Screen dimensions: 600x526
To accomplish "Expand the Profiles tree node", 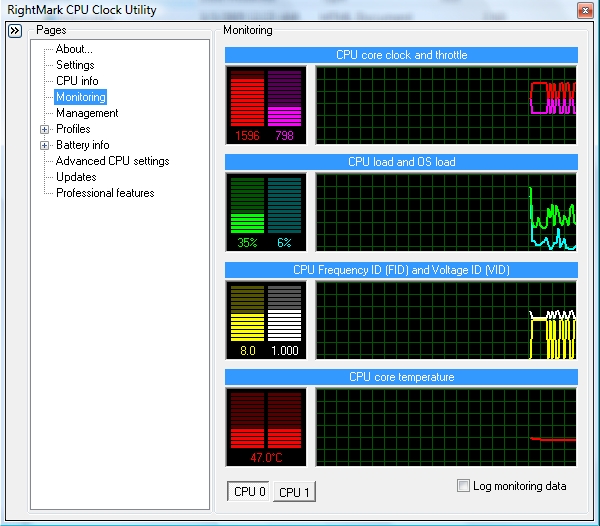I will click(x=44, y=129).
